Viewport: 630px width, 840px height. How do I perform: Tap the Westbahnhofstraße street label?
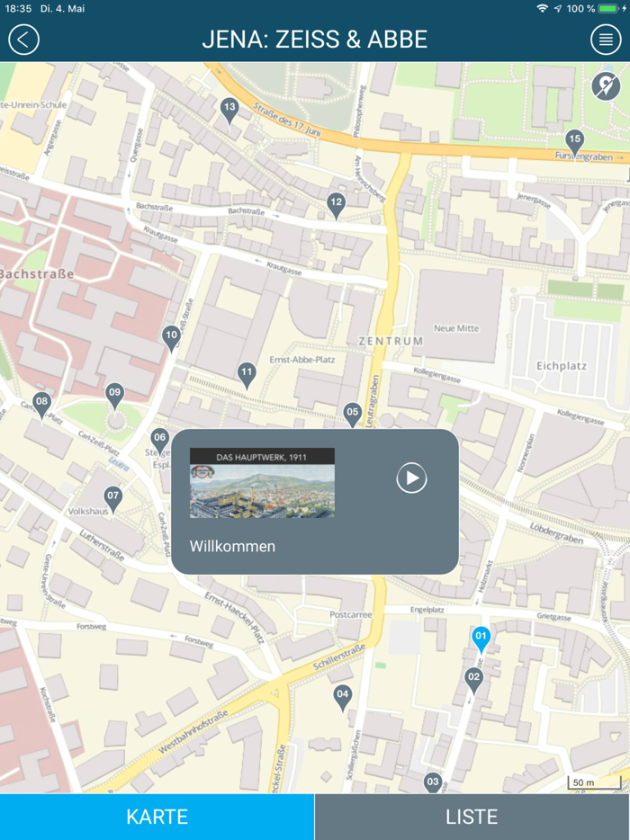click(x=193, y=732)
